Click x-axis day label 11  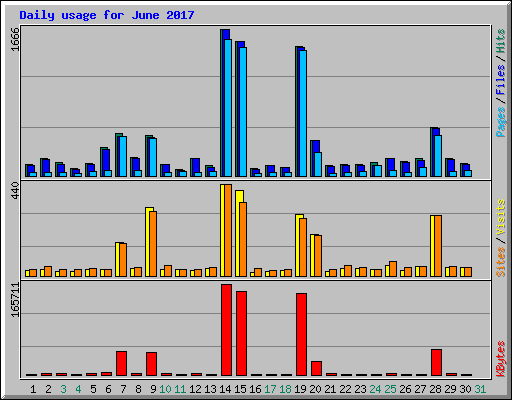point(180,389)
